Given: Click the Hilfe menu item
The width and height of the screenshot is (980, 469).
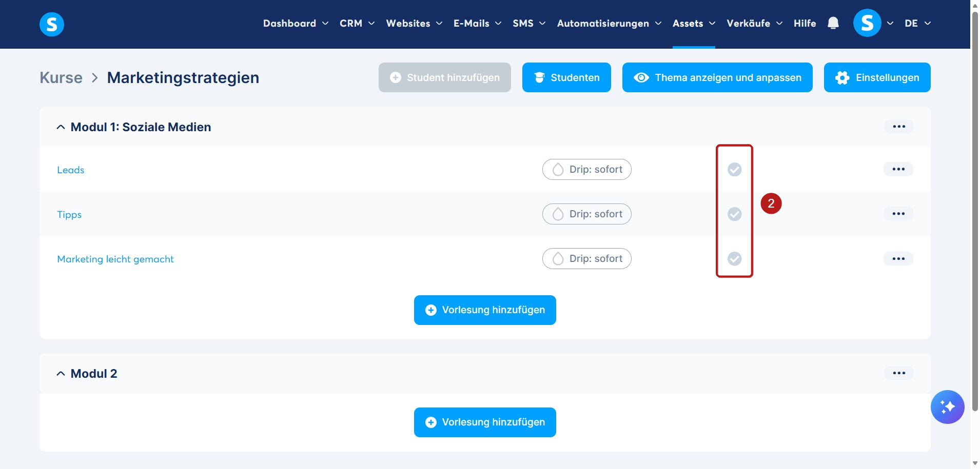Looking at the screenshot, I should 805,23.
